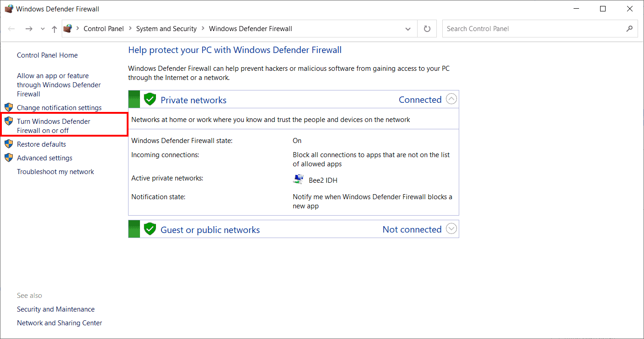Viewport: 644px width, 339px height.
Task: Click shield icon beside Change notification settings
Action: point(9,107)
